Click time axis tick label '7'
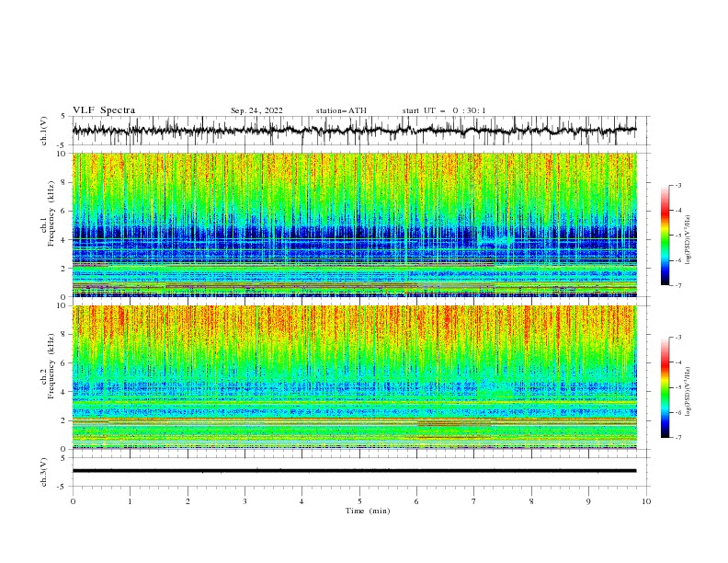The height and width of the screenshot is (563, 728). tap(474, 501)
